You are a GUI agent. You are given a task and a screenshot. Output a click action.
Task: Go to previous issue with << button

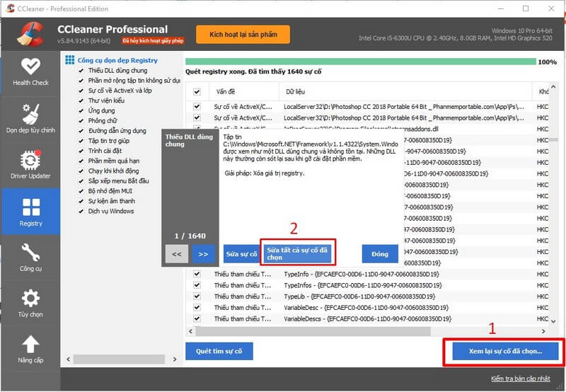(x=177, y=253)
